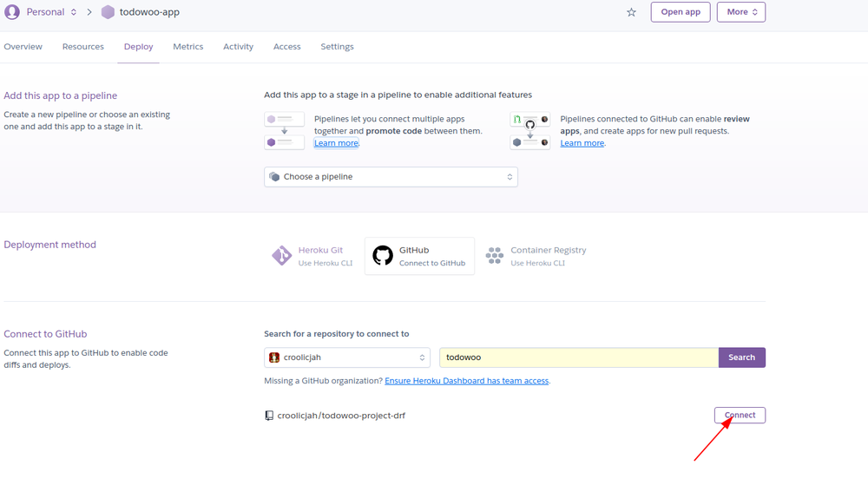Click the Search for a repository to connect to label

pos(337,334)
